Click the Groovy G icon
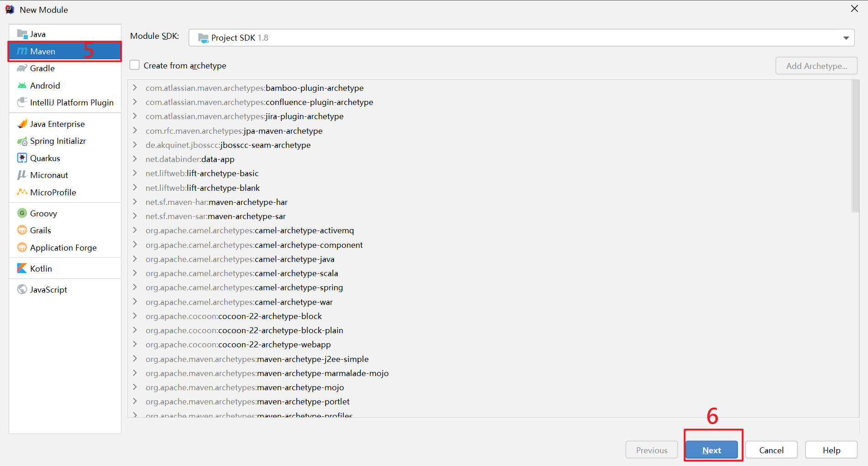This screenshot has width=868, height=466. point(22,213)
